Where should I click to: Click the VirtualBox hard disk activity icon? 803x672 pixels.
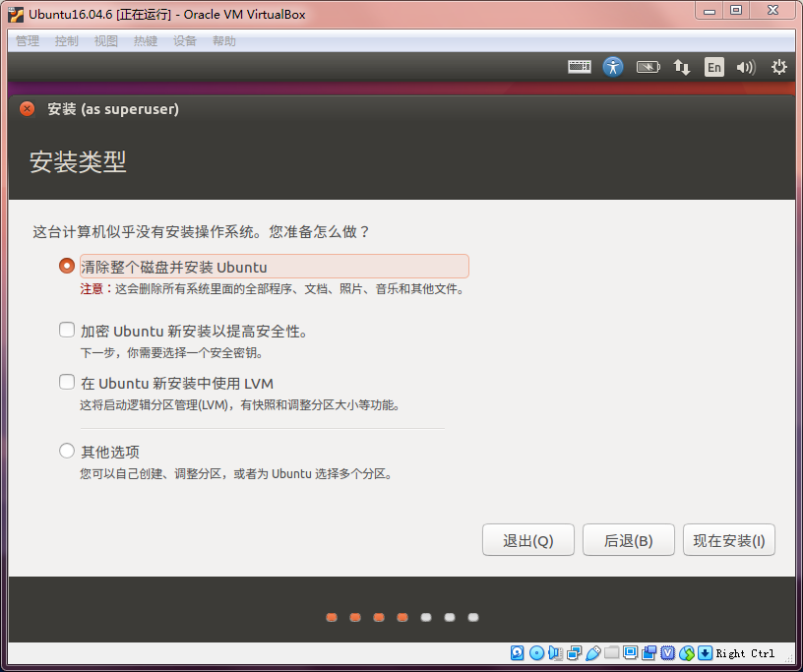tap(518, 653)
